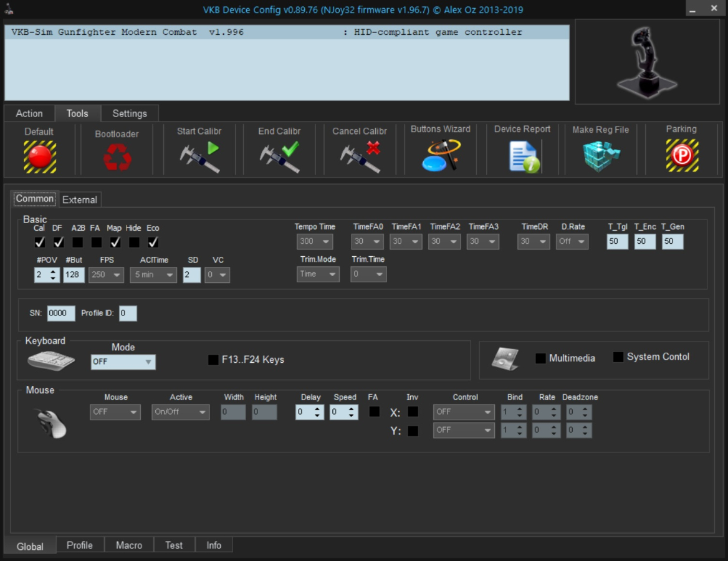Toggle the Multimedia checkbox
This screenshot has width=728, height=561.
pos(540,358)
